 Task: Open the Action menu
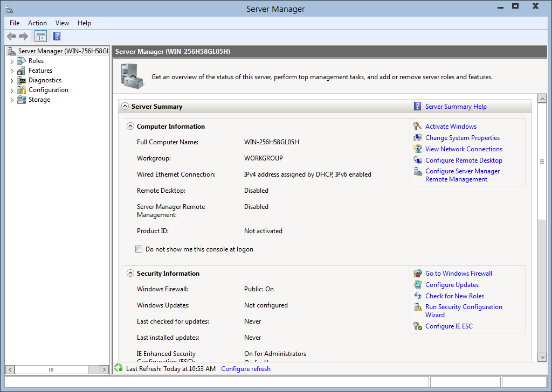(x=37, y=23)
